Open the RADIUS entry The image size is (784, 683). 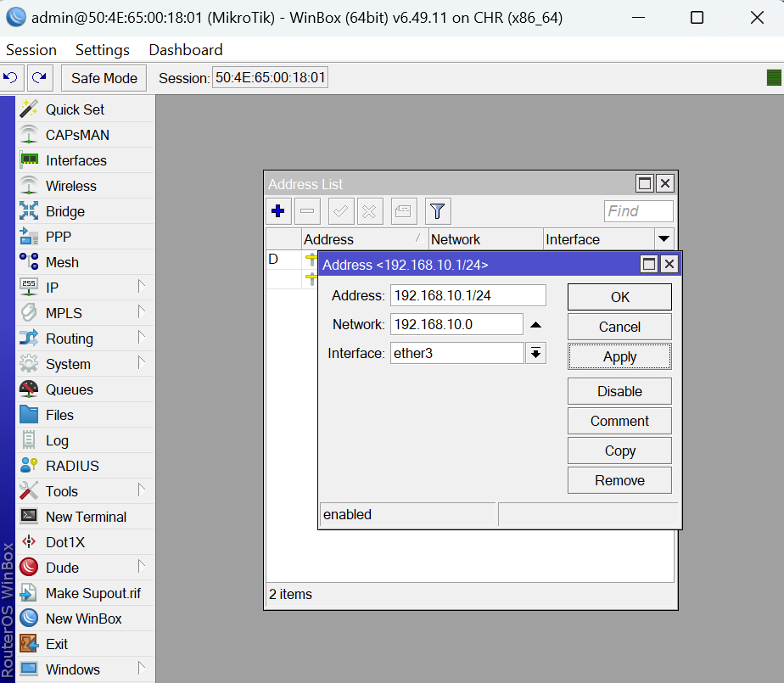[85, 466]
